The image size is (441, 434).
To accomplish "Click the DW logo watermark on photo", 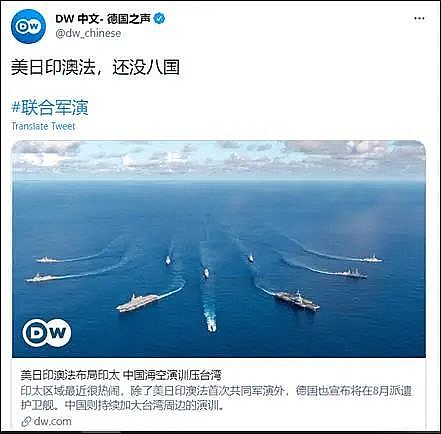I will pyautogui.click(x=47, y=332).
